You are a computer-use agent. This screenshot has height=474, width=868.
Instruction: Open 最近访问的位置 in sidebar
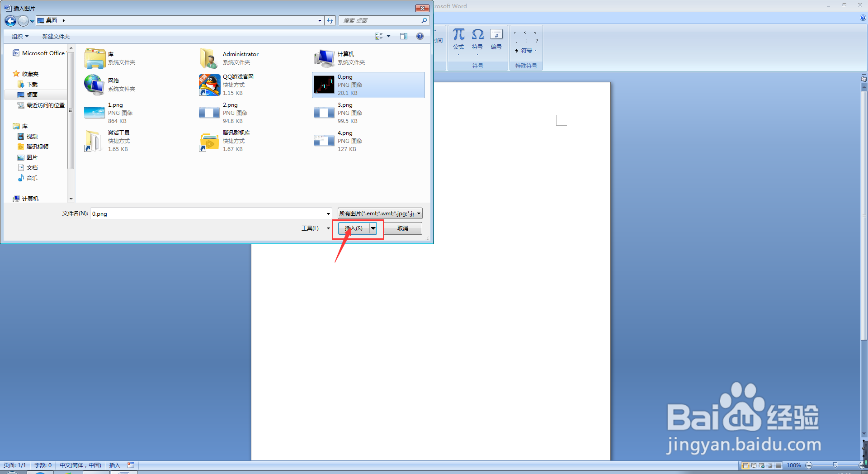[x=41, y=105]
